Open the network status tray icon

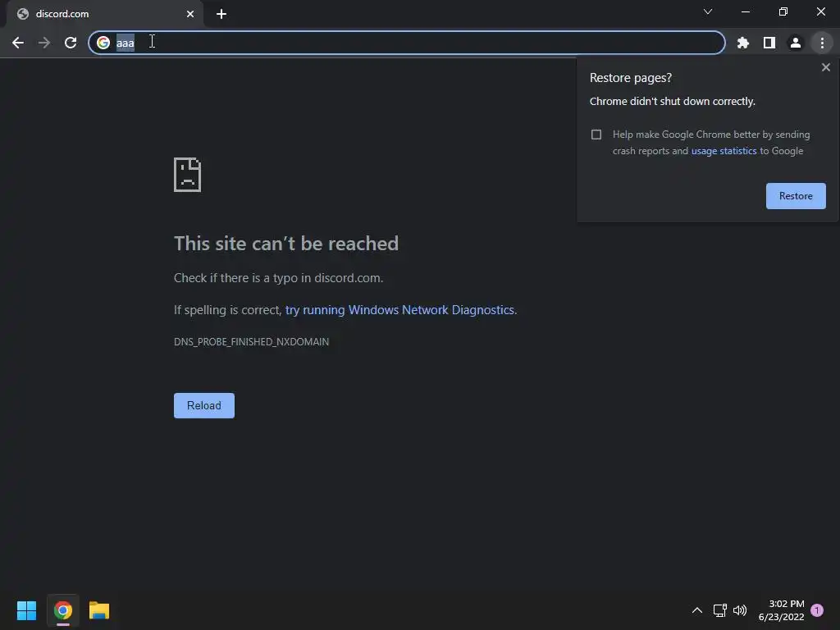click(x=719, y=610)
